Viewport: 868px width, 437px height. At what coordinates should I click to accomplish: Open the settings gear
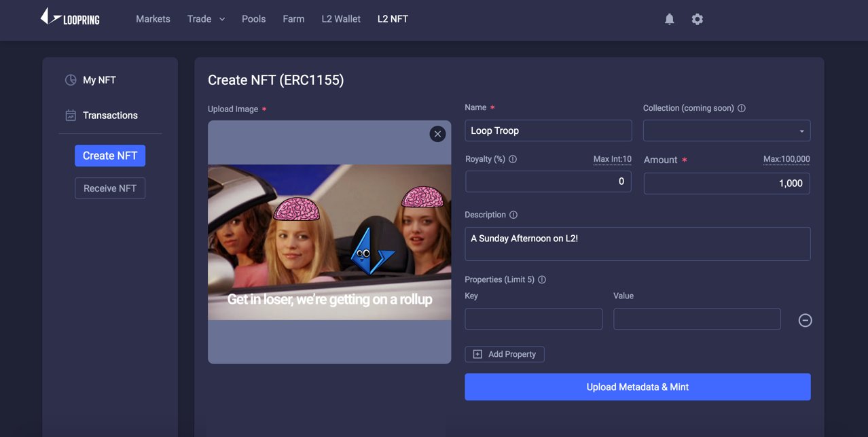697,19
